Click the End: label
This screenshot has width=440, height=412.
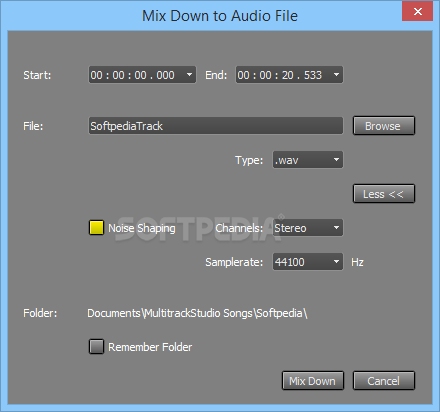216,75
